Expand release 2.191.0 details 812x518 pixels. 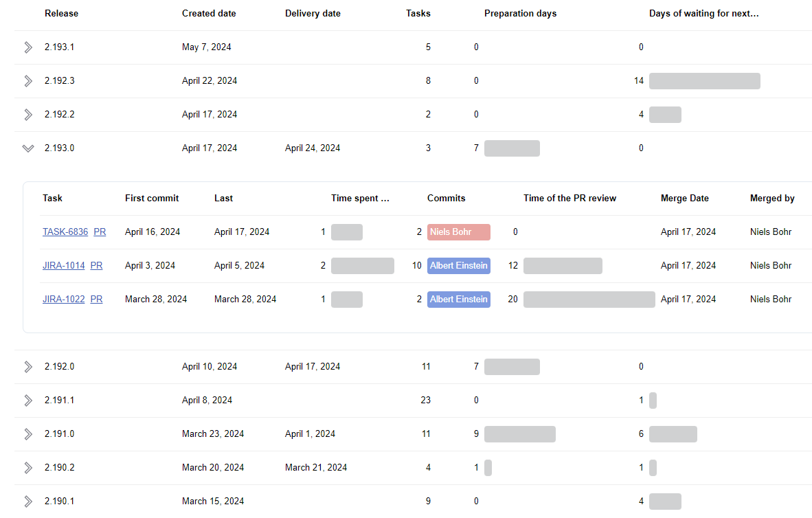(28, 434)
